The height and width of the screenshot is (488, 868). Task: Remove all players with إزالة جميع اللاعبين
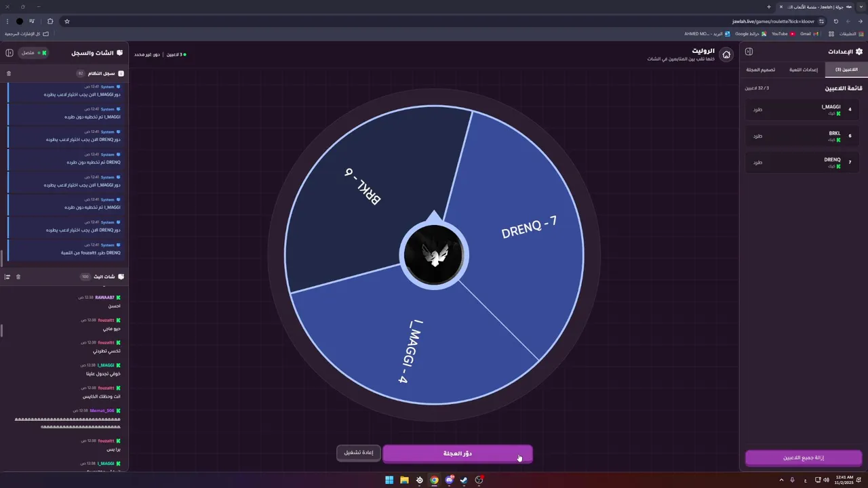point(804,457)
